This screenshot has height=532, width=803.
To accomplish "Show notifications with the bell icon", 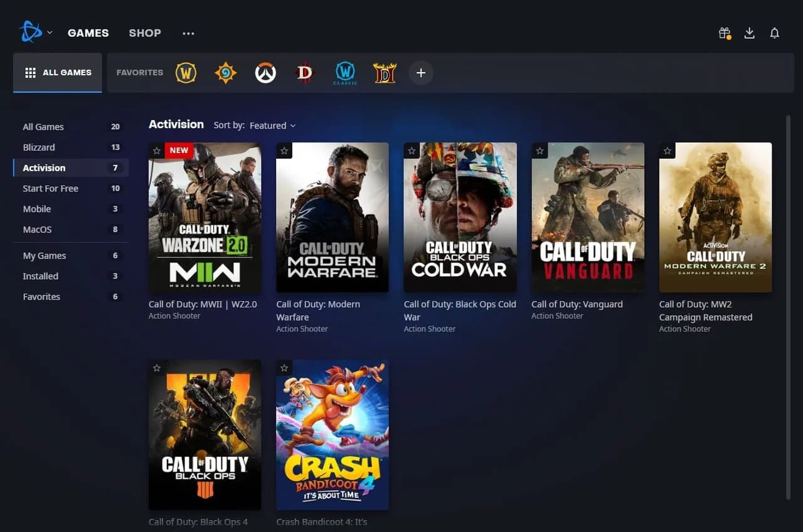I will pyautogui.click(x=775, y=33).
